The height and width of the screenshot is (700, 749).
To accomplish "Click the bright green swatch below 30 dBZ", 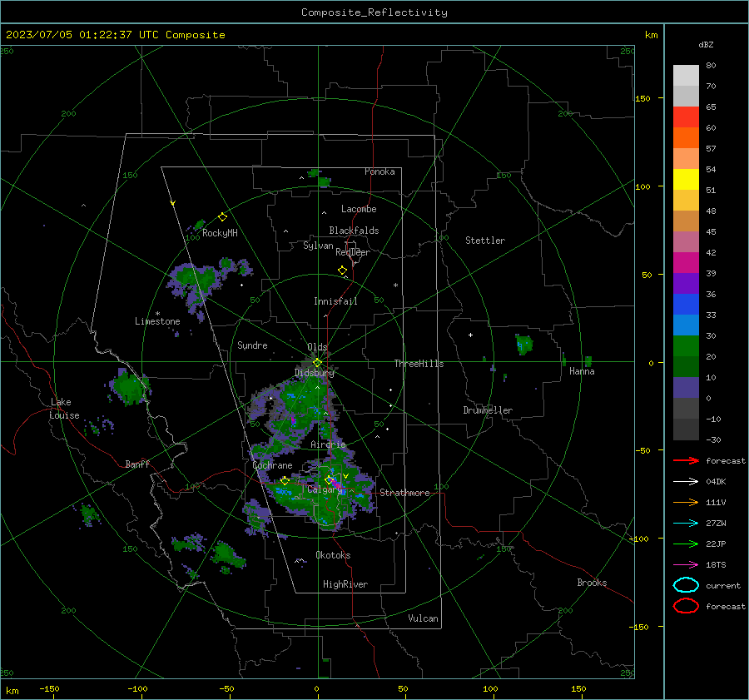I will (x=686, y=346).
